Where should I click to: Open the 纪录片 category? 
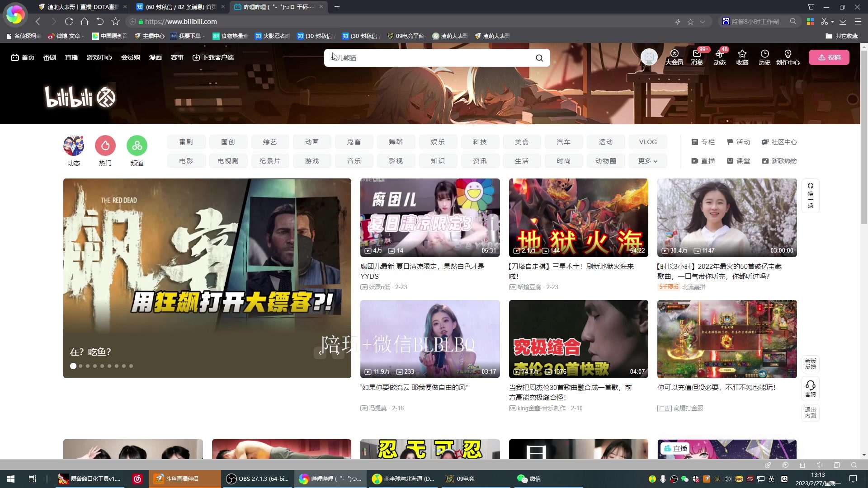[270, 161]
